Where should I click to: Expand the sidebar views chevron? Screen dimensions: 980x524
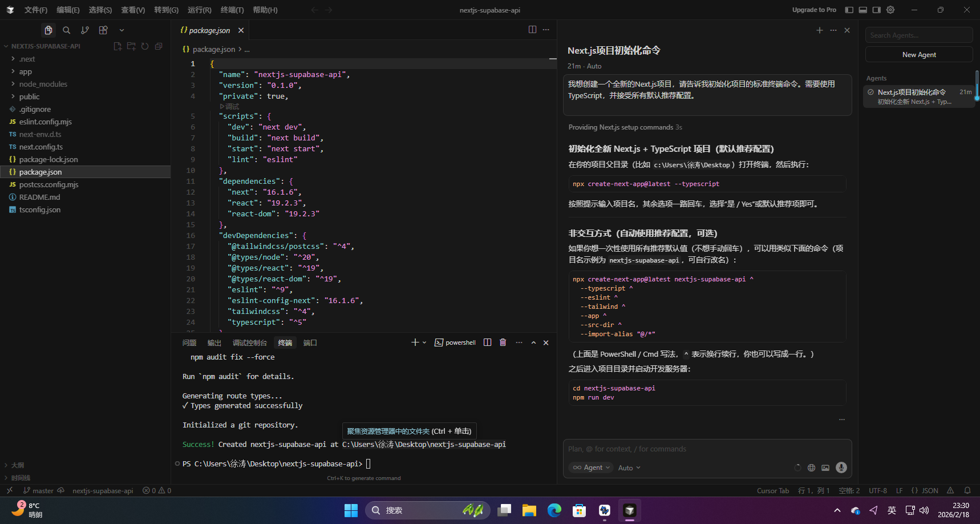[x=122, y=30]
